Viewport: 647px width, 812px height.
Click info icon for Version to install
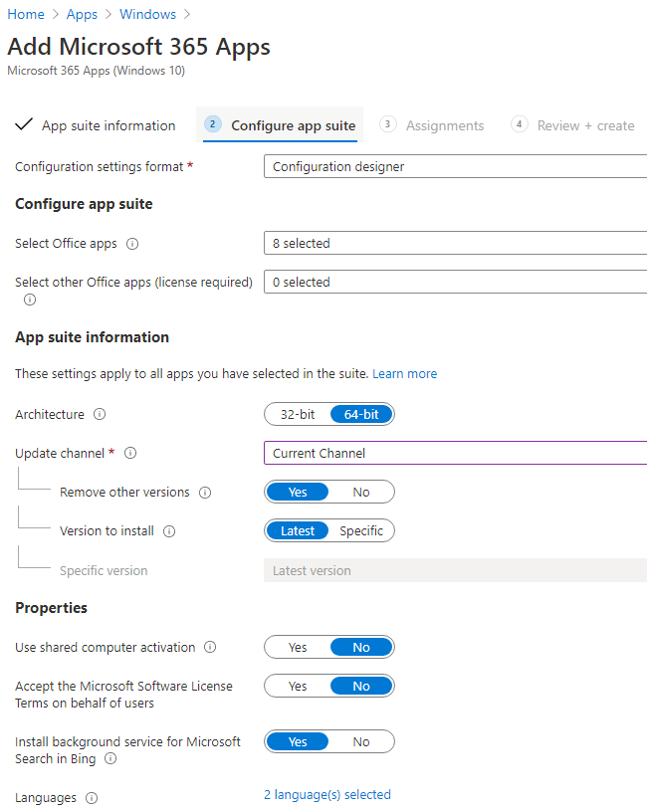click(x=169, y=531)
